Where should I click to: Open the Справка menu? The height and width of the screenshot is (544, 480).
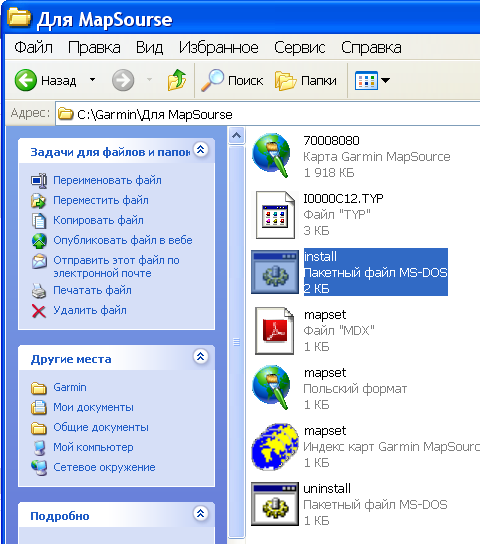pyautogui.click(x=371, y=48)
